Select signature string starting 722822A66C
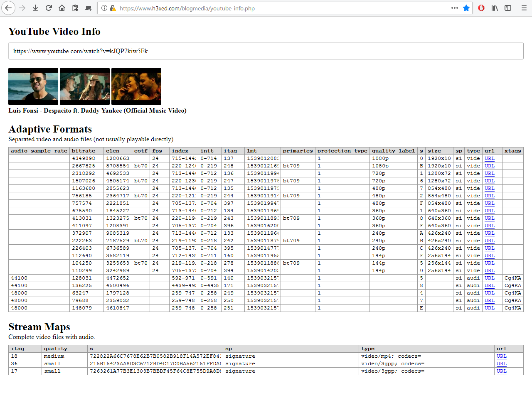 [x=155, y=356]
